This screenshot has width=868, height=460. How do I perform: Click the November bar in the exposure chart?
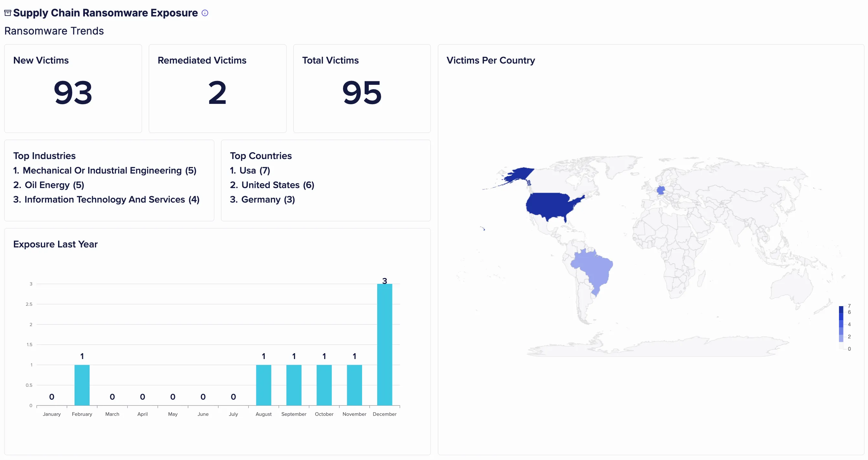tap(355, 385)
